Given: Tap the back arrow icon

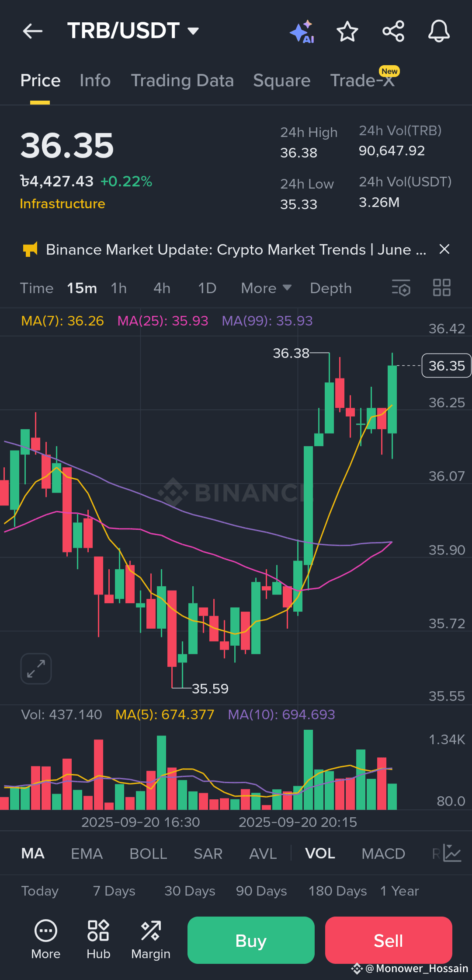Looking at the screenshot, I should point(33,31).
